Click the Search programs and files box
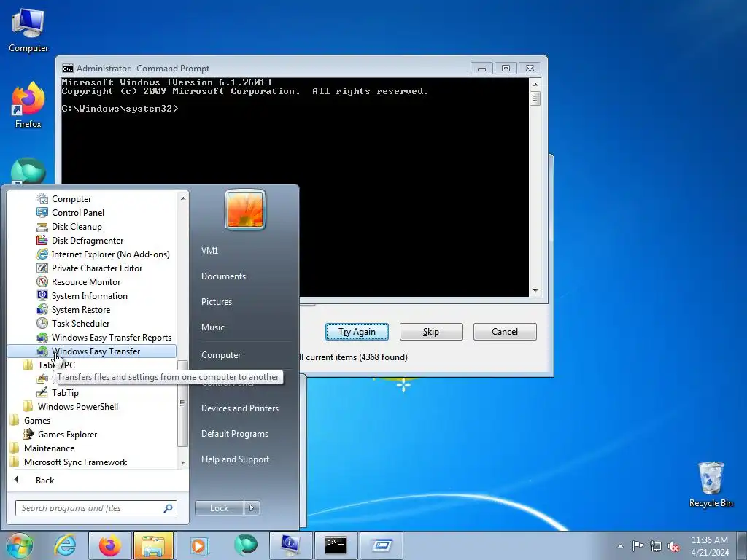This screenshot has width=747, height=560. tap(96, 508)
